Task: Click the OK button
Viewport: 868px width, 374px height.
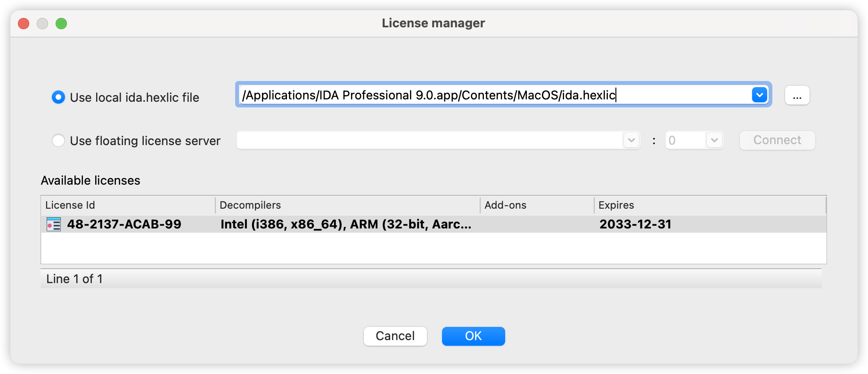Action: tap(473, 336)
